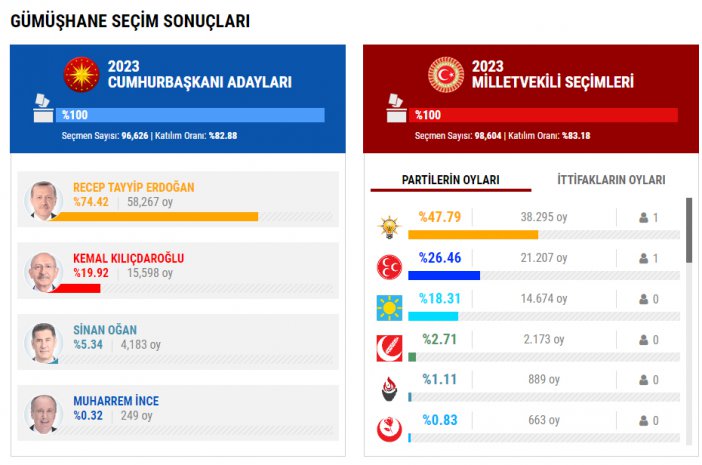Click the MHP three crescents logo
702x465 pixels.
(387, 267)
